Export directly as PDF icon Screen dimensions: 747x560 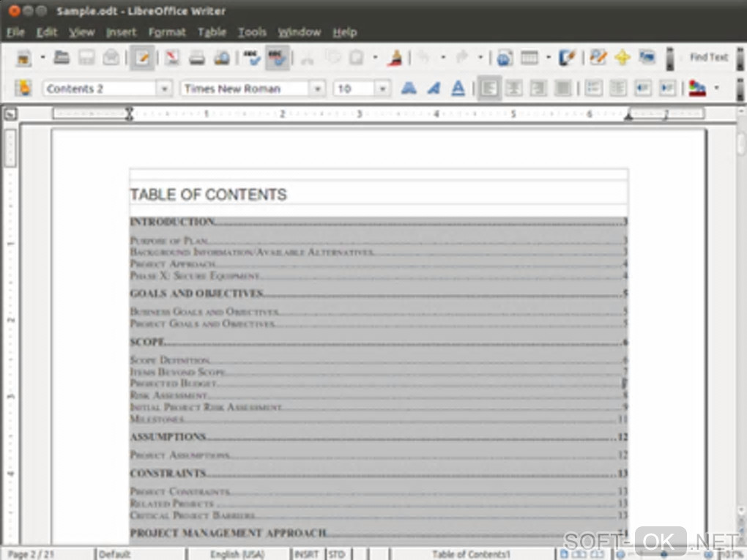[x=172, y=58]
